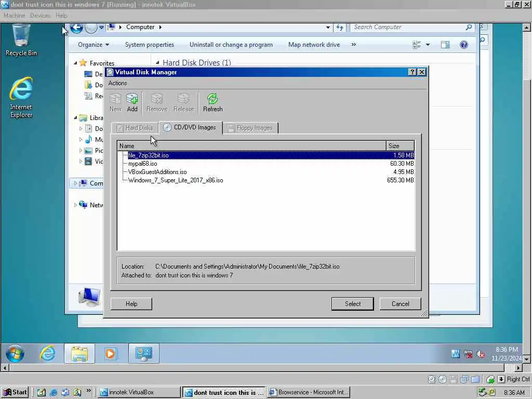Sort by the Size column header
Image resolution: width=532 pixels, height=399 pixels.
coord(401,146)
